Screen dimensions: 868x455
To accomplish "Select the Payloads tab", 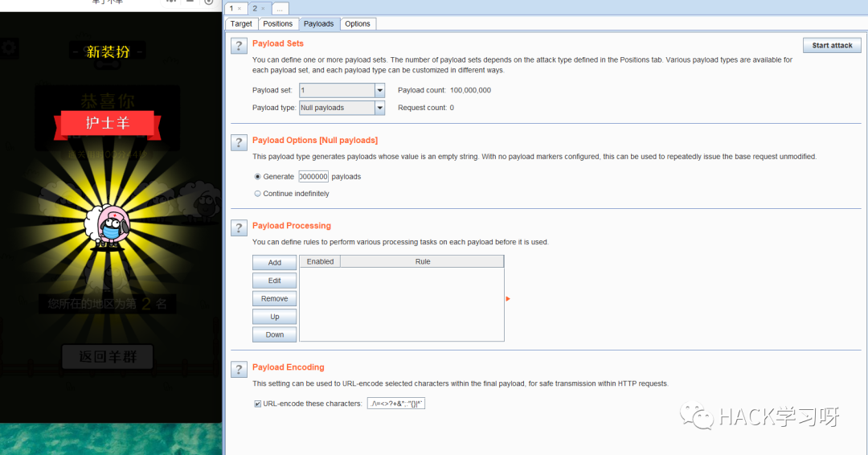I will (x=318, y=24).
